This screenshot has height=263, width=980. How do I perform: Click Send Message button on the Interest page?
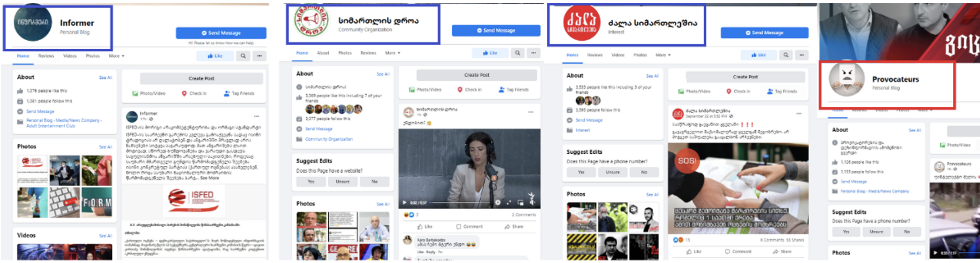(x=764, y=33)
